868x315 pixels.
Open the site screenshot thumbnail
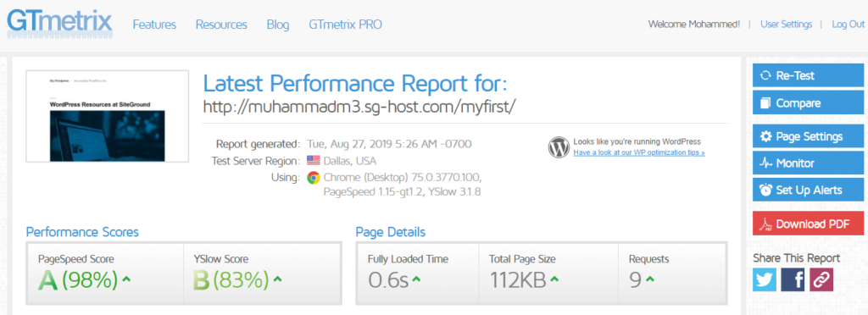coord(108,116)
